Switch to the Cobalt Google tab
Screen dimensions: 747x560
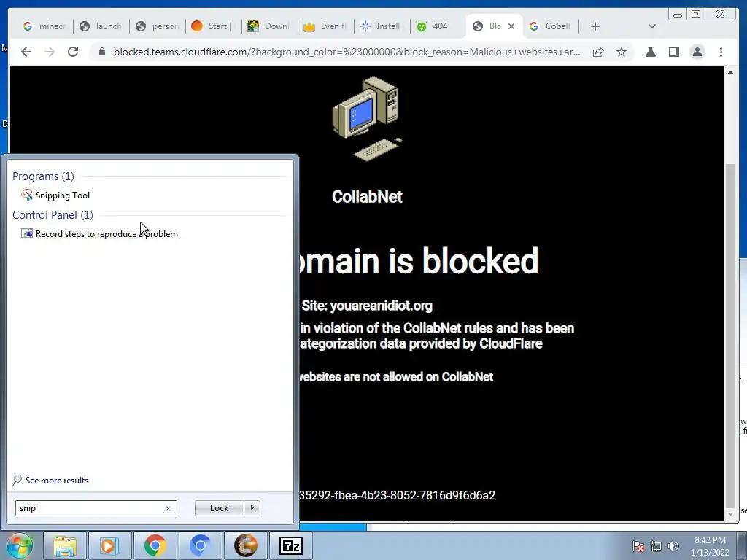551,26
